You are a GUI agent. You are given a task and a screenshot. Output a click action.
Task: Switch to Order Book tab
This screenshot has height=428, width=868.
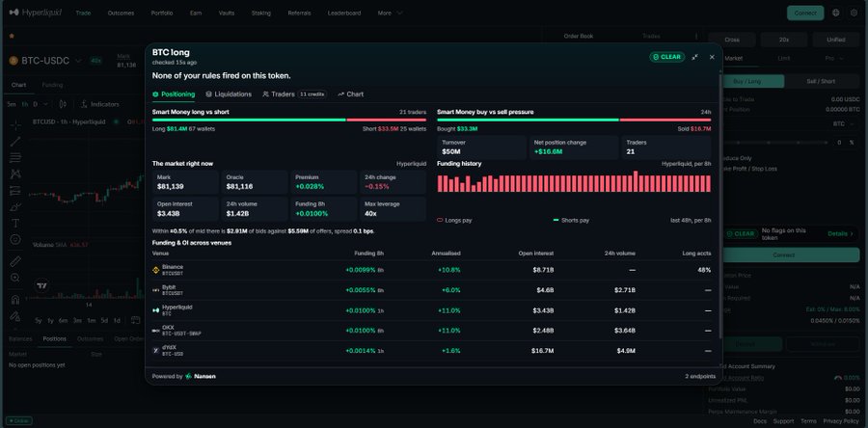tap(579, 36)
